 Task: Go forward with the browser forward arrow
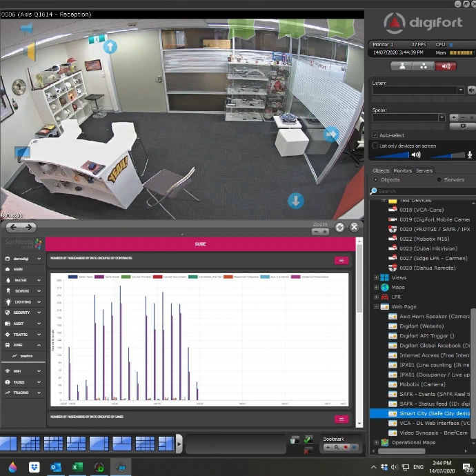tap(28, 228)
